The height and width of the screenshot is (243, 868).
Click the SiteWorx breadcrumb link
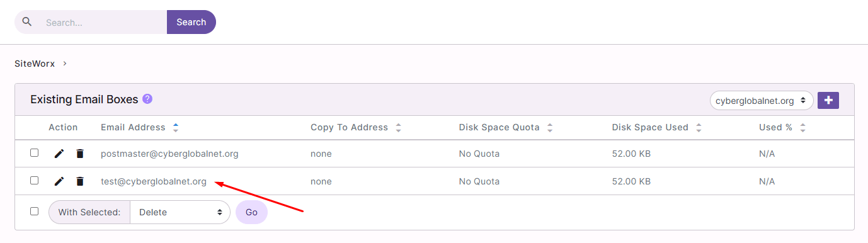pyautogui.click(x=35, y=64)
